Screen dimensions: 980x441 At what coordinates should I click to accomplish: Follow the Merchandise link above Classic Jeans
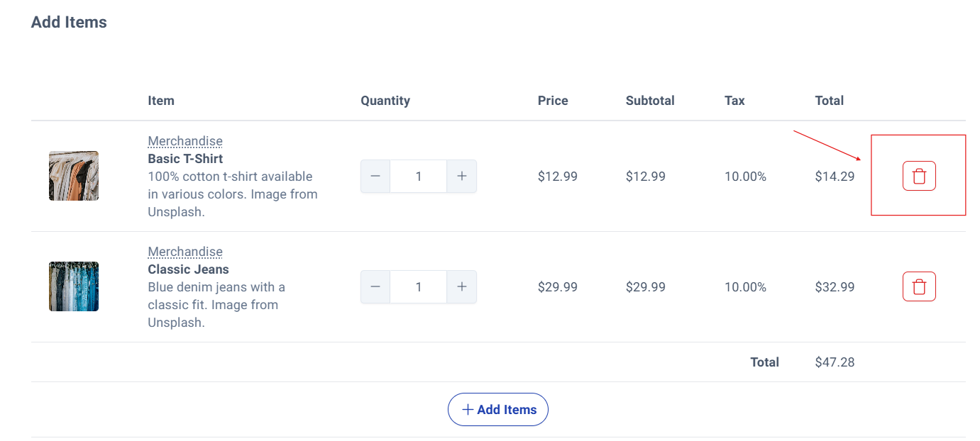pyautogui.click(x=185, y=252)
